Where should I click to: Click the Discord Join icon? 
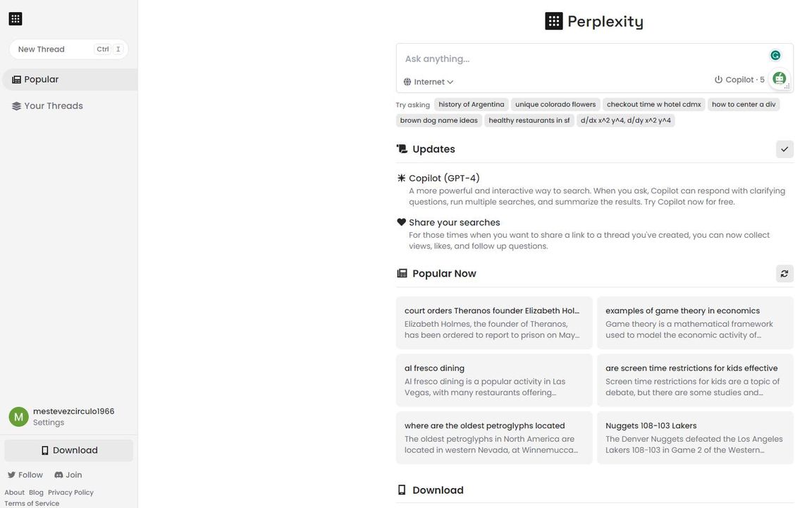click(59, 475)
